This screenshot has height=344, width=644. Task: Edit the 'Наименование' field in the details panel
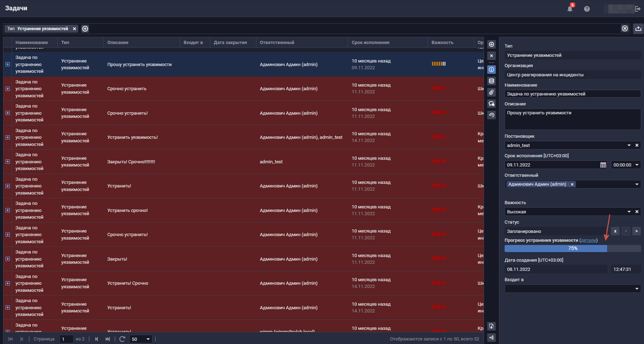[573, 94]
